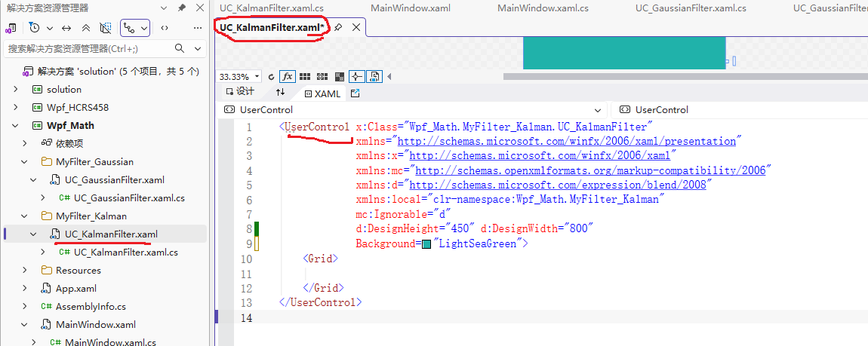Select UC_KalmanFilter.xaml in tree
This screenshot has height=346, width=868.
(x=111, y=234)
